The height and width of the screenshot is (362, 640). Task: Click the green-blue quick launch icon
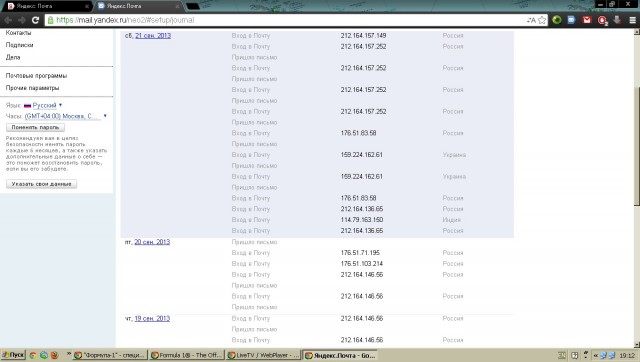[x=44, y=355]
